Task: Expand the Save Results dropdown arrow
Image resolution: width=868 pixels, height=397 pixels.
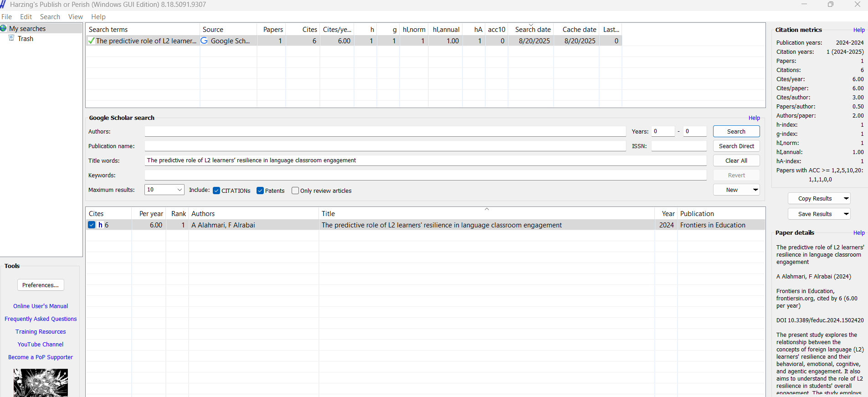Action: pos(846,214)
